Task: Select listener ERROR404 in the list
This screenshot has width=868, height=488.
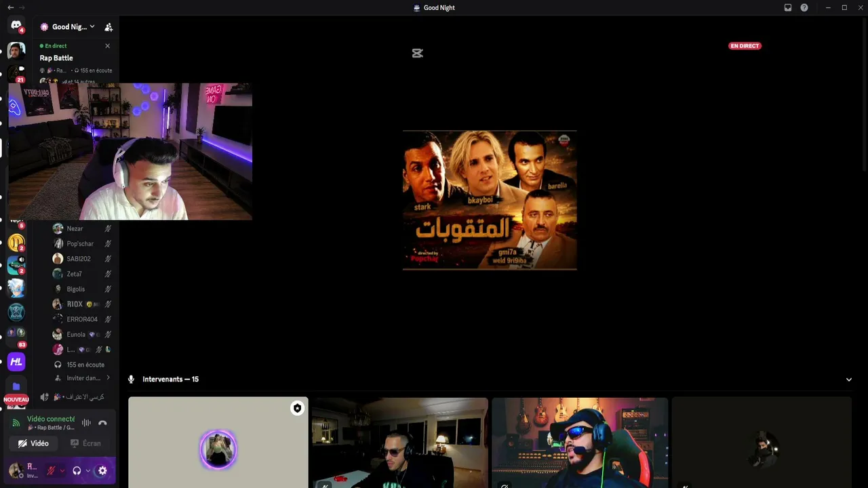Action: 81,319
